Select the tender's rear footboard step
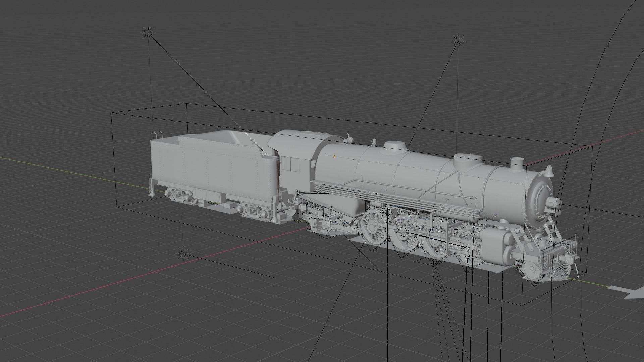Screen dimensions: 644x362 click(152, 187)
